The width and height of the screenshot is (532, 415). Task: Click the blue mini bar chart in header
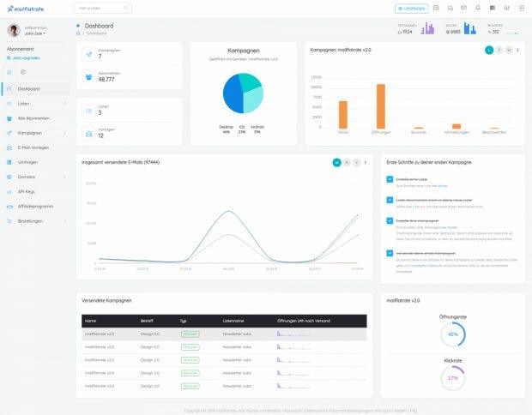[470, 28]
